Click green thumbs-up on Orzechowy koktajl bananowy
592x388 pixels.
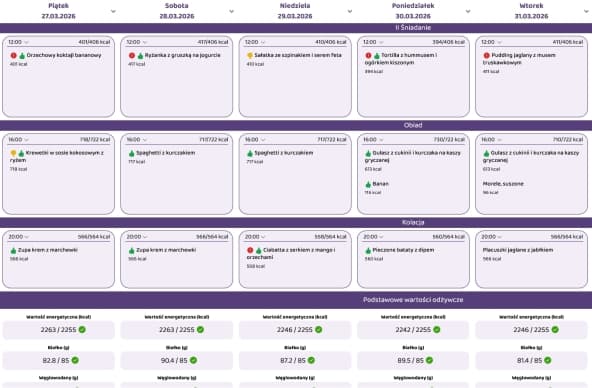pos(22,55)
